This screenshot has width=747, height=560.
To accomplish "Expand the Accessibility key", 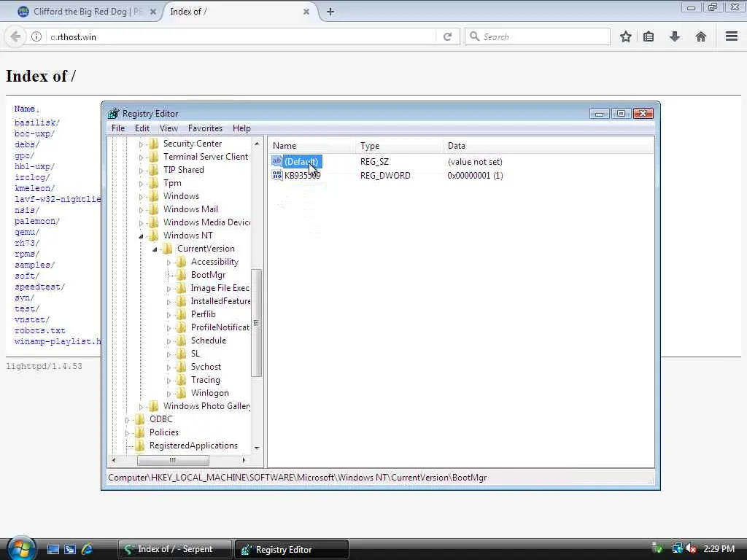I will pyautogui.click(x=169, y=262).
